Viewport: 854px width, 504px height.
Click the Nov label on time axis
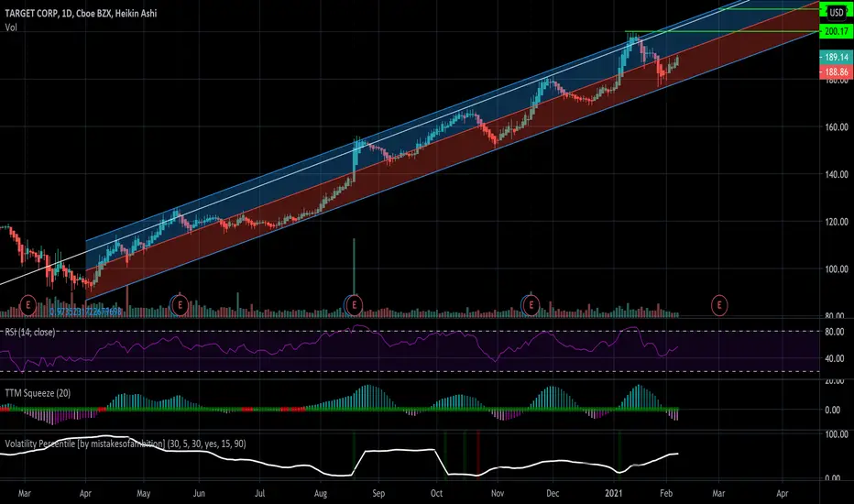498,493
